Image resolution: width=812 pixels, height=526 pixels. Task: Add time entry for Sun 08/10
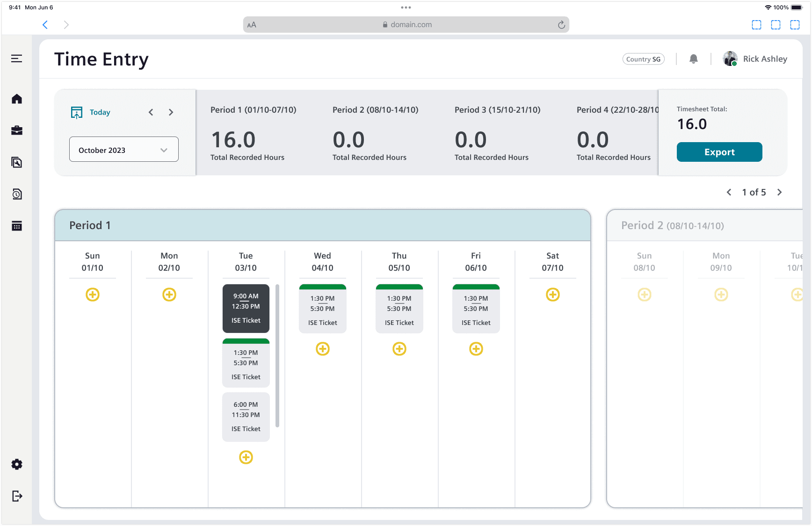click(x=645, y=295)
